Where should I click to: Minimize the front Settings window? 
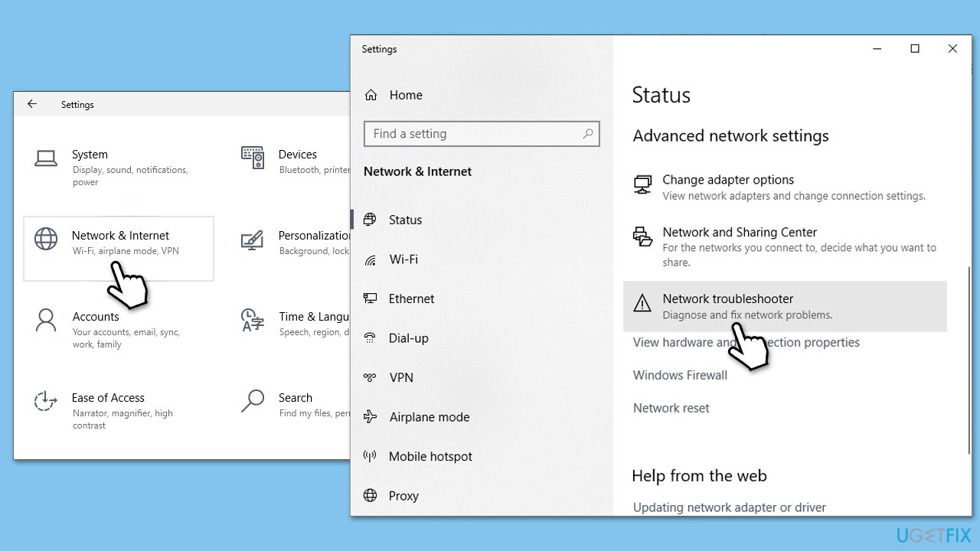pos(877,49)
